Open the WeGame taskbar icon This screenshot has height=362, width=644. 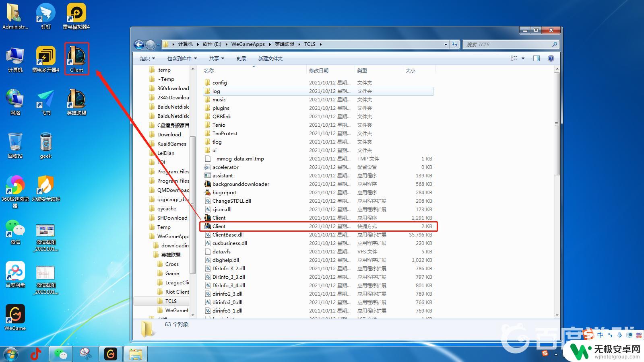(x=110, y=354)
